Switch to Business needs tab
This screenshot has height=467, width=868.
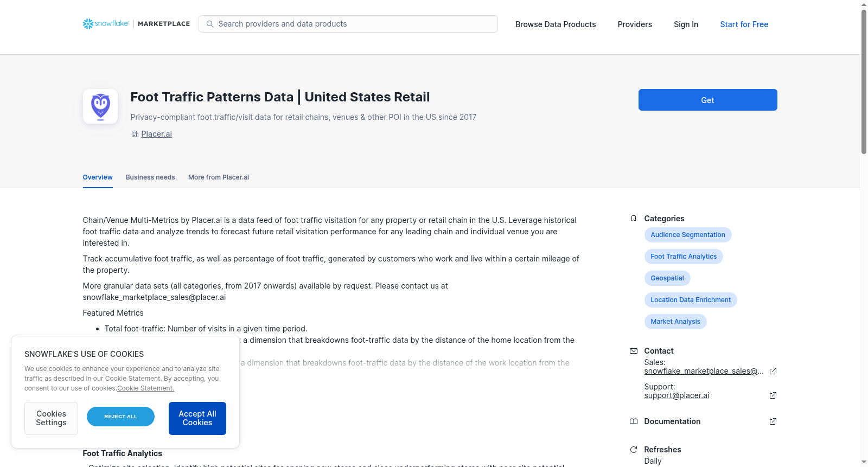(150, 177)
